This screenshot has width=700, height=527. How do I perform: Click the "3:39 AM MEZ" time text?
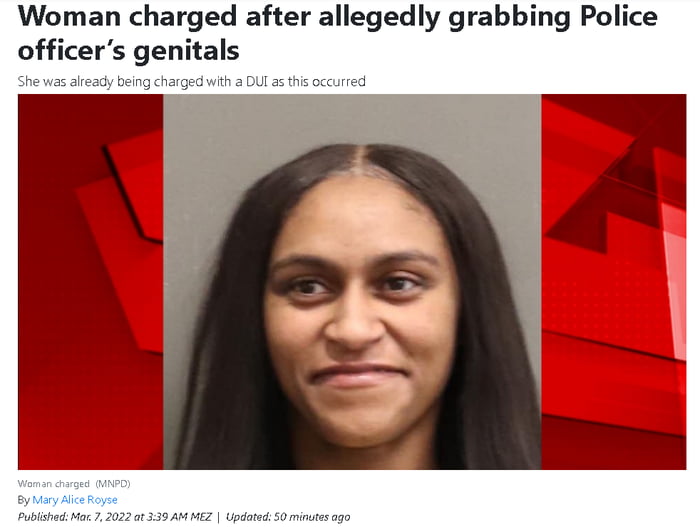click(x=179, y=517)
